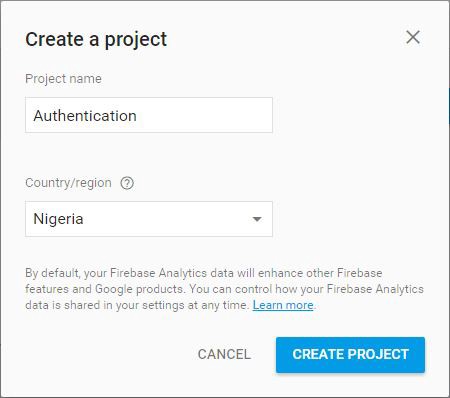Viewport: 450px width, 398px height.
Task: Place cursor after Authentication text
Action: pyautogui.click(x=138, y=116)
